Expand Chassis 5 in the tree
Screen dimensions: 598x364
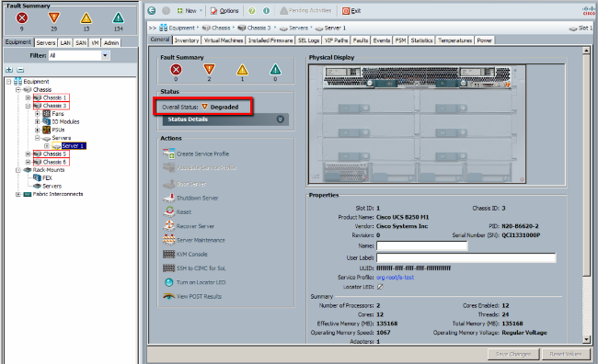pos(28,154)
